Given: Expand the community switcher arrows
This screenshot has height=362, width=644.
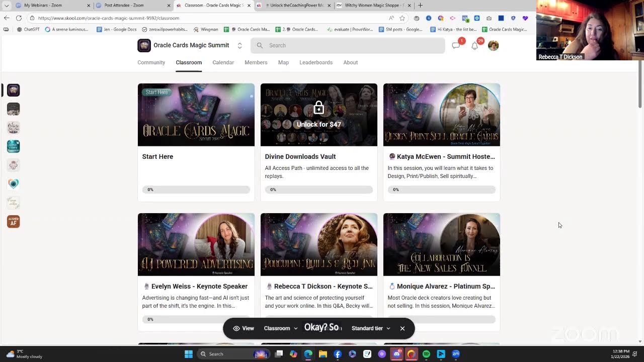Looking at the screenshot, I should click(239, 45).
